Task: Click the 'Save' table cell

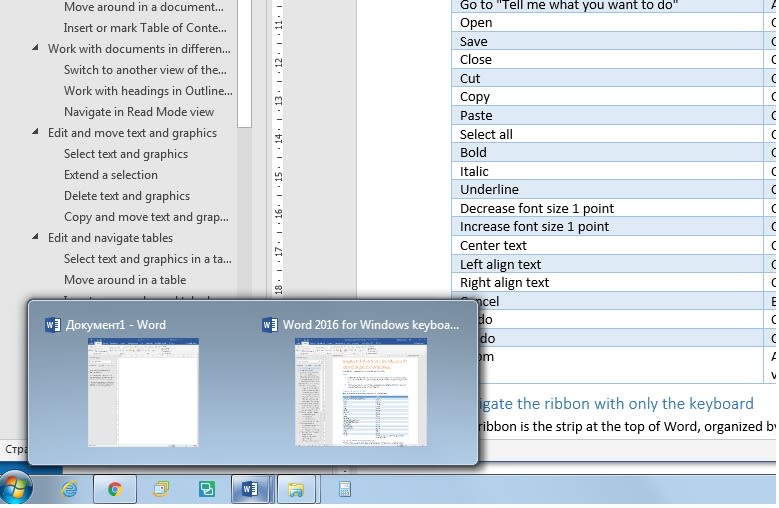Action: click(x=607, y=41)
